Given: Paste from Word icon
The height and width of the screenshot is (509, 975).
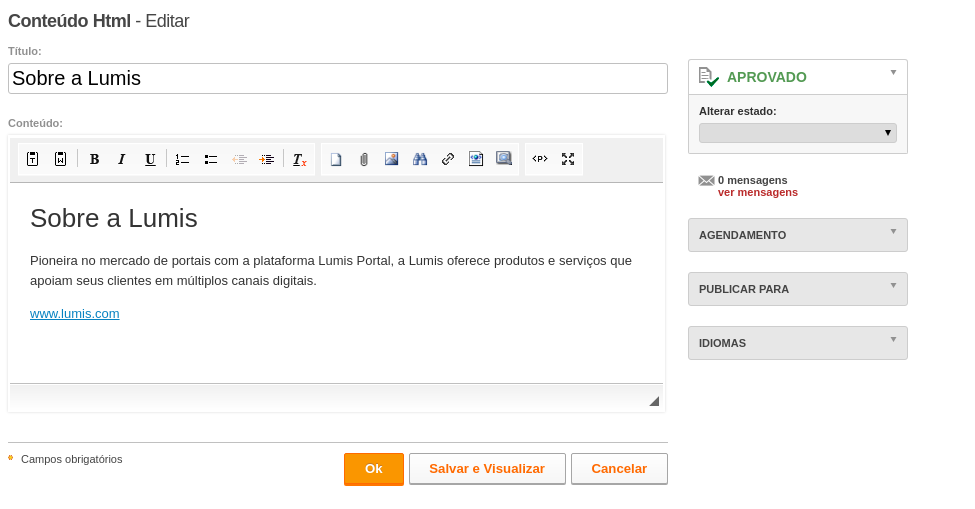Looking at the screenshot, I should click(60, 159).
